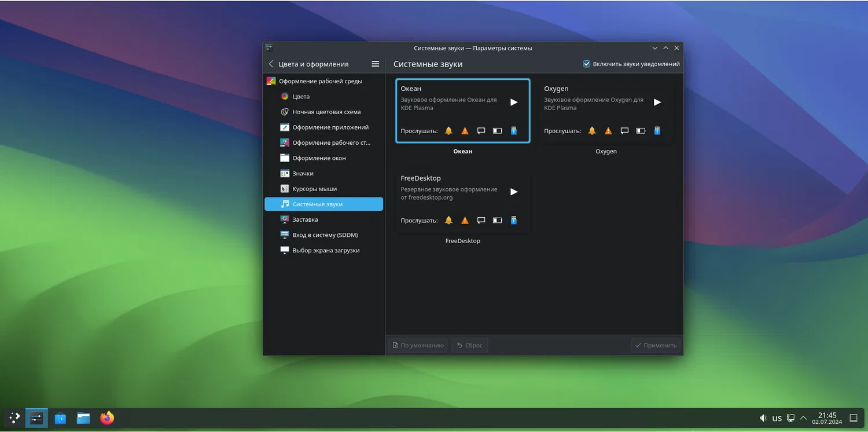The width and height of the screenshot is (868, 432).
Task: Preview the device plug sound in FreeDesktop
Action: click(513, 220)
